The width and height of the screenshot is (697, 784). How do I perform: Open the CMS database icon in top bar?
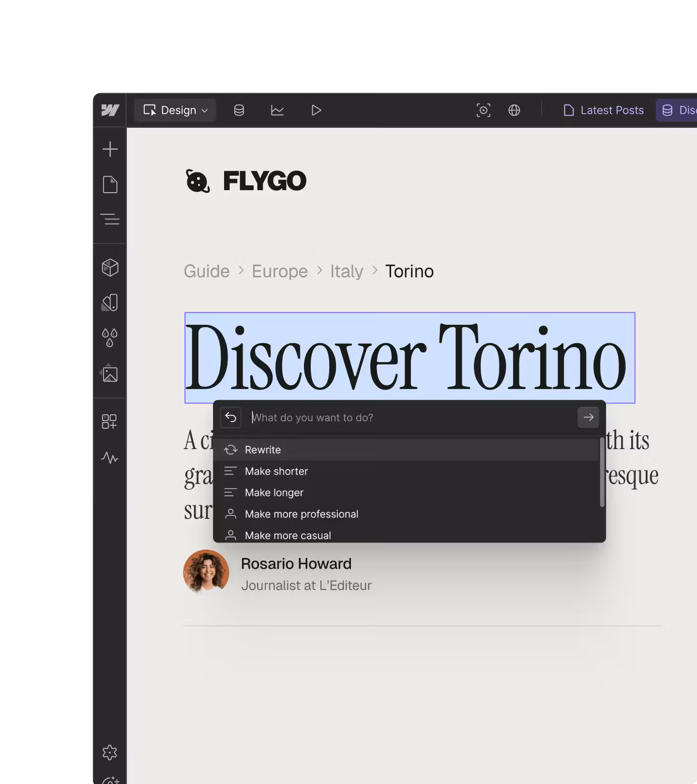[239, 110]
